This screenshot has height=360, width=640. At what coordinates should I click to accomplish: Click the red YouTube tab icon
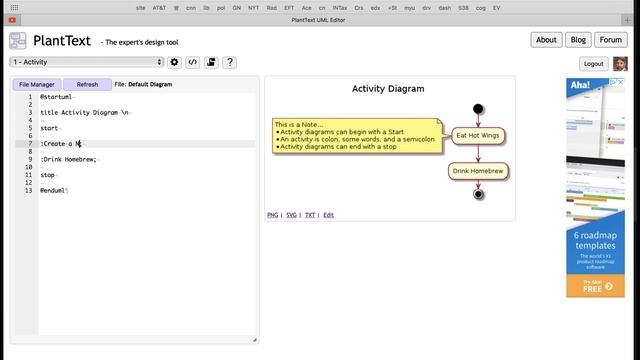click(x=12, y=20)
